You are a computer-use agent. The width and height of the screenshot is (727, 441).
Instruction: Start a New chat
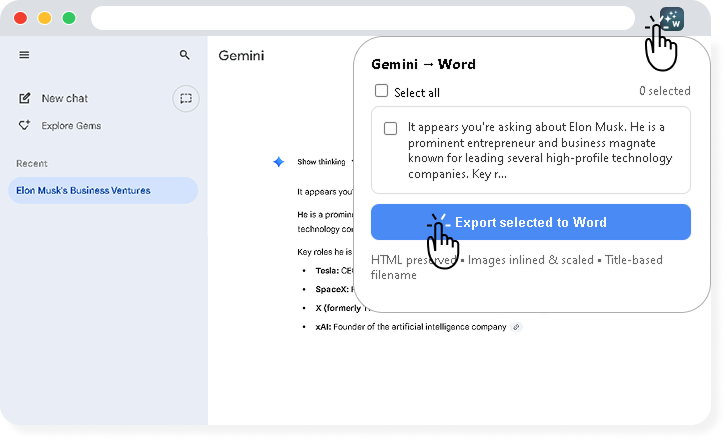(64, 98)
